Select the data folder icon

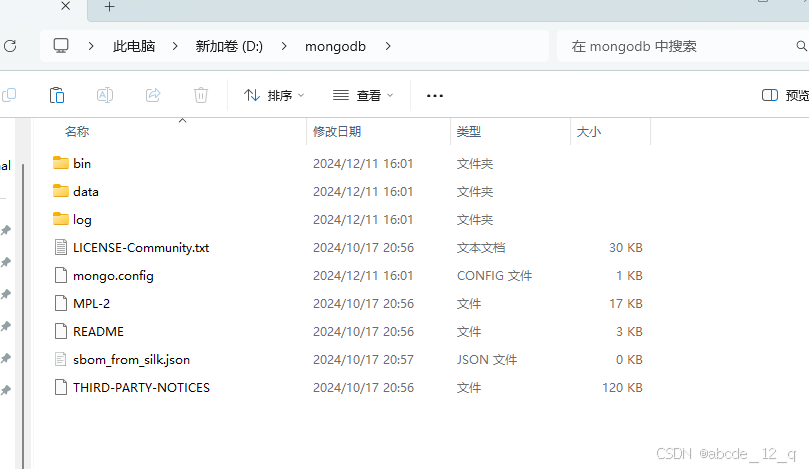point(60,191)
